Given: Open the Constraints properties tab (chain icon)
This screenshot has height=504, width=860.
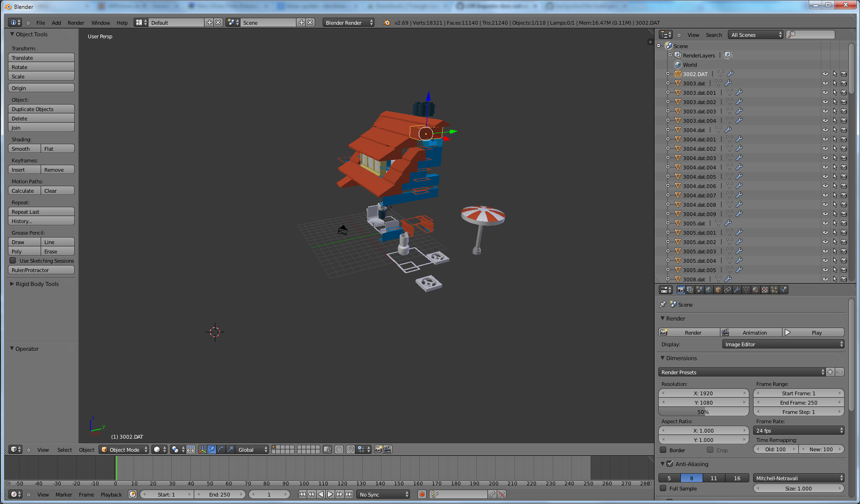Looking at the screenshot, I should point(727,290).
